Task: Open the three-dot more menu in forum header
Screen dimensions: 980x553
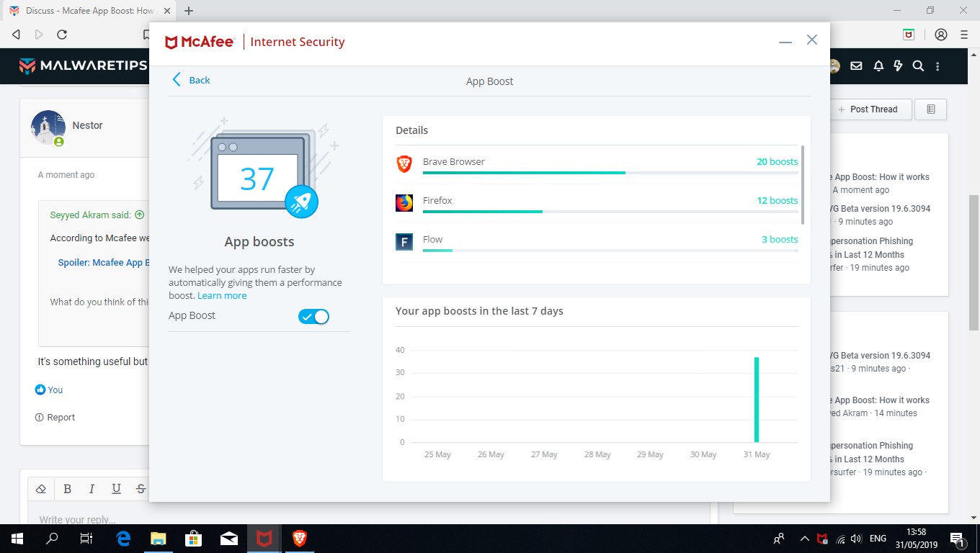Action: (x=937, y=66)
